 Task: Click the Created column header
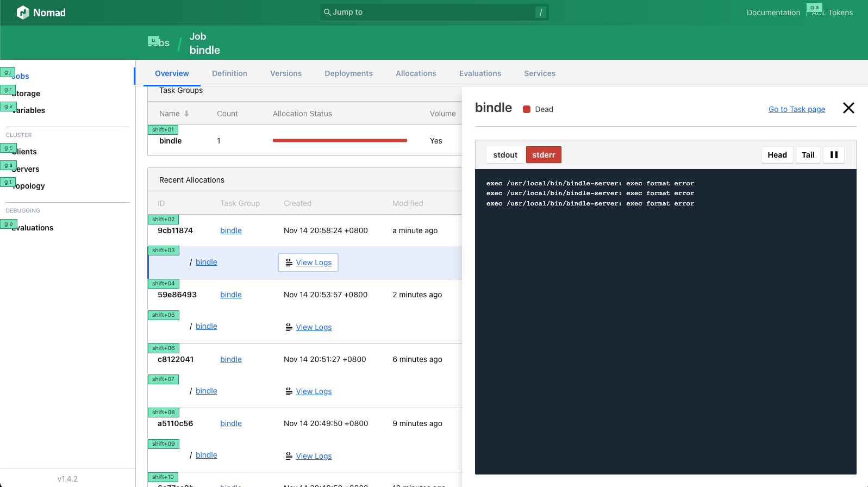(297, 203)
